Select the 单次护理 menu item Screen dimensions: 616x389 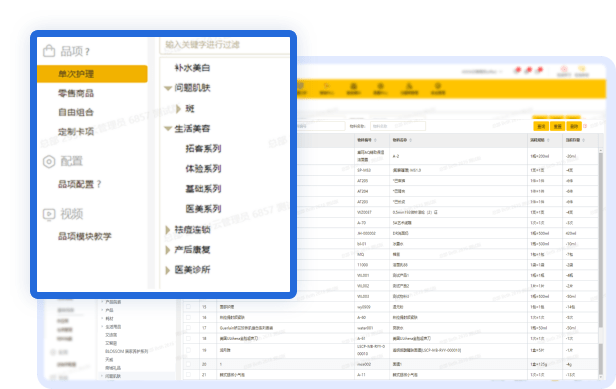pyautogui.click(x=92, y=74)
